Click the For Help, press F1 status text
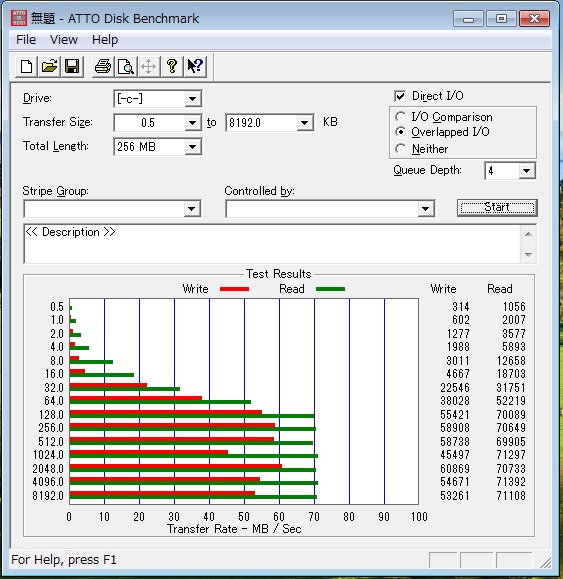 [64, 560]
